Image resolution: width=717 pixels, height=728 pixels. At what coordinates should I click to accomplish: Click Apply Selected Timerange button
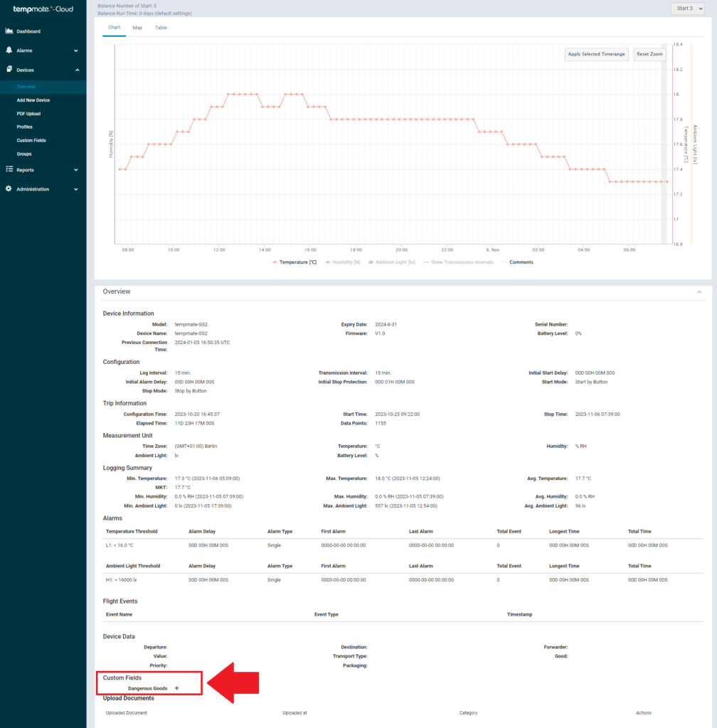click(596, 54)
